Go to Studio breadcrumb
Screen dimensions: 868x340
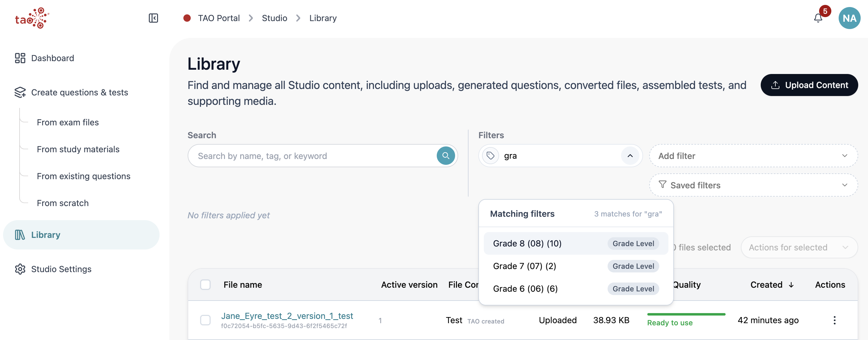(x=274, y=18)
